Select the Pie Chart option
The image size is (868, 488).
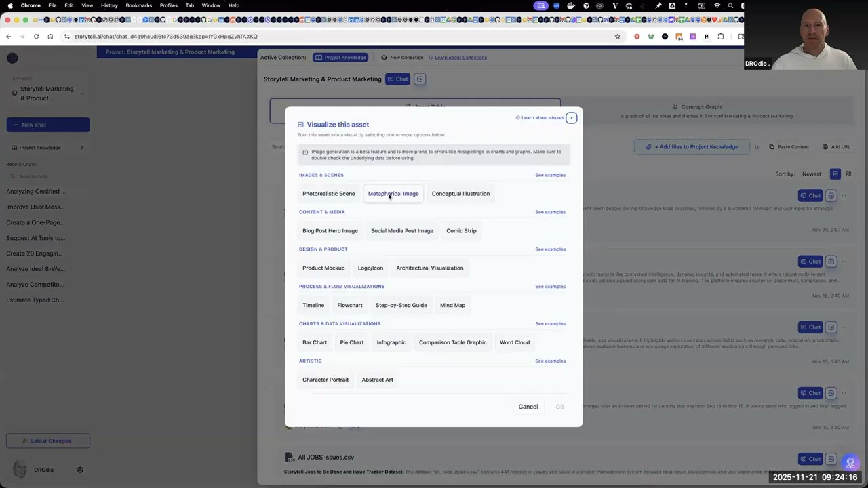[352, 343]
